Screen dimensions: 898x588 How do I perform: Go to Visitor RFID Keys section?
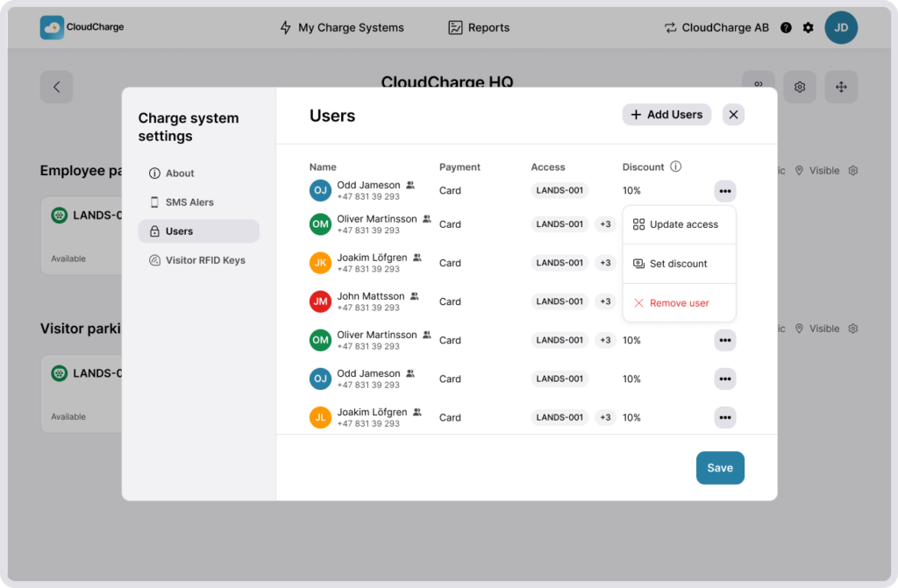pyautogui.click(x=205, y=260)
